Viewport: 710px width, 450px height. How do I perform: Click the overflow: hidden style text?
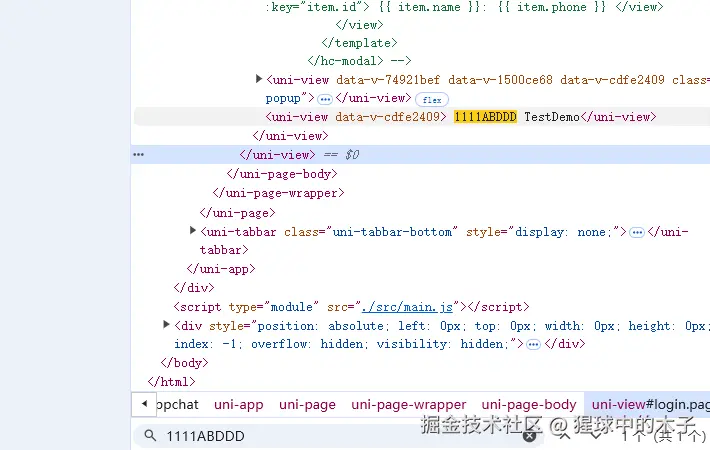pos(312,344)
